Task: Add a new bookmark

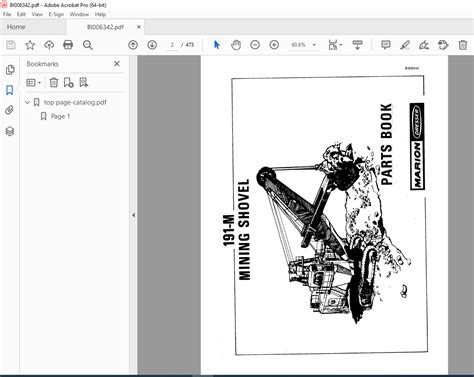Action: [68, 82]
